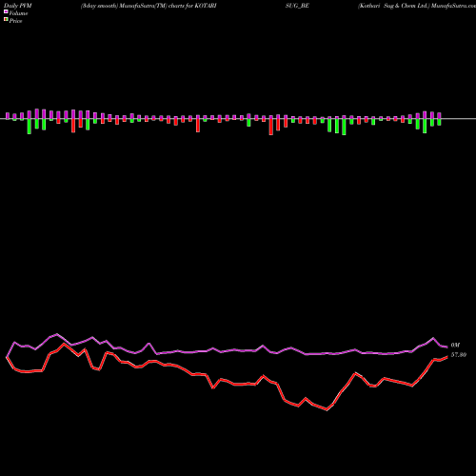Click the red-green Price legend swatch
This screenshot has width=476, height=476.
point(6,20)
